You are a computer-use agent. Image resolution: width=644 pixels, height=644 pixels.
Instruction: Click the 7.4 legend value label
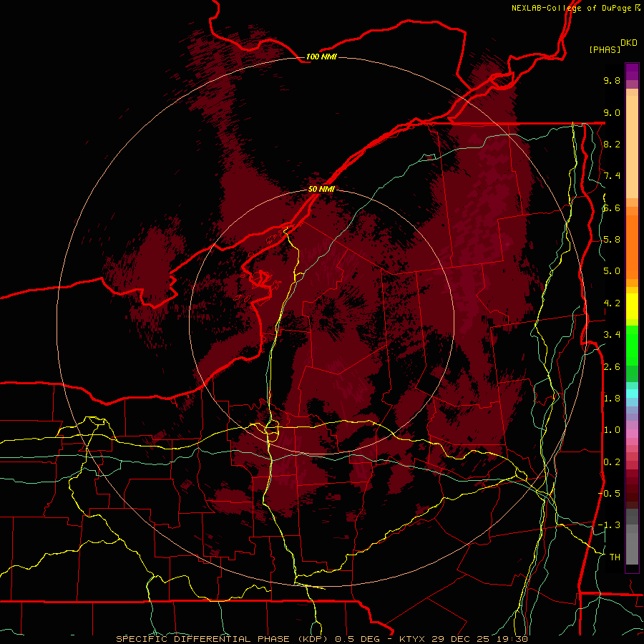pyautogui.click(x=612, y=176)
